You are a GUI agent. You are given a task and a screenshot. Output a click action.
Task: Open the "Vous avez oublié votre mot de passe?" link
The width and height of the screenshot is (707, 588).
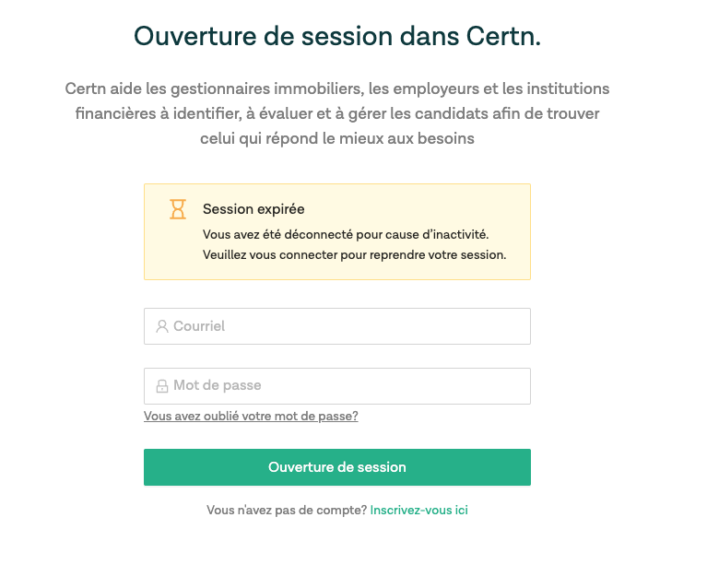(x=251, y=417)
